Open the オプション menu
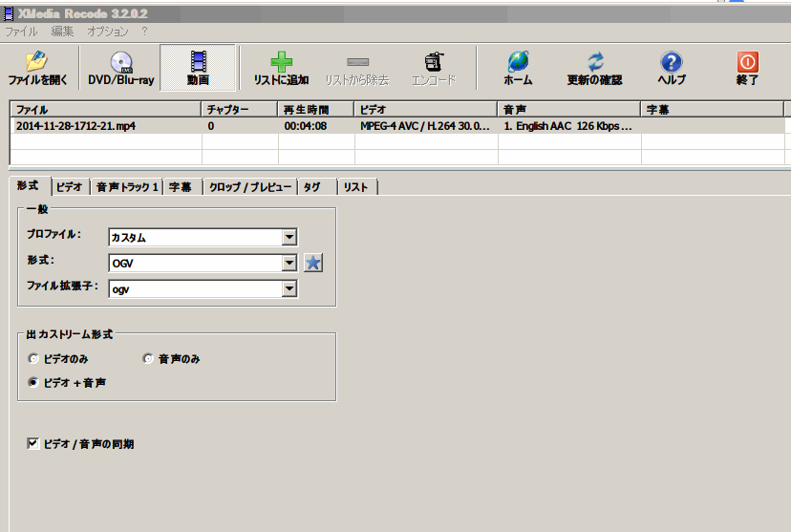791x532 pixels. click(x=107, y=32)
